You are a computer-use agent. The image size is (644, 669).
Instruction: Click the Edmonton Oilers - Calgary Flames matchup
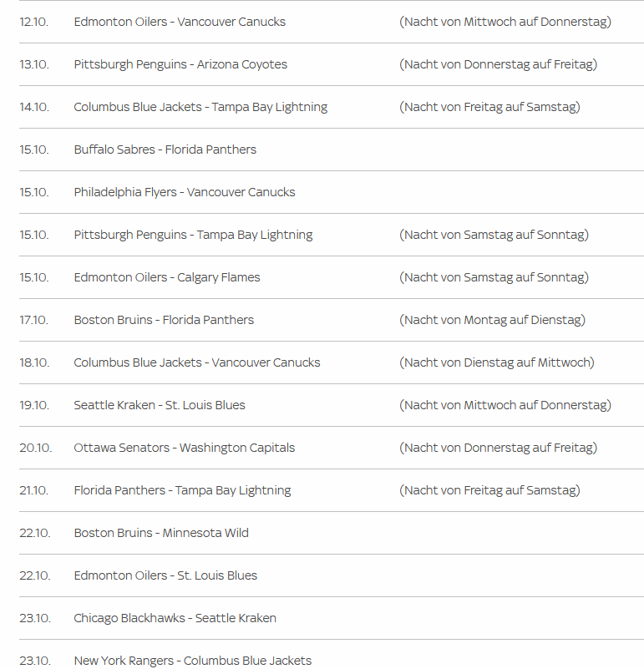[167, 277]
